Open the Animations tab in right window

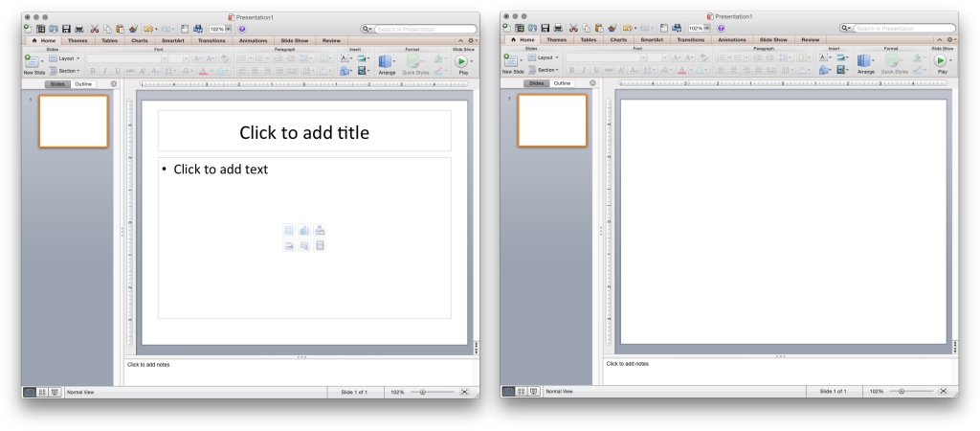tap(731, 40)
